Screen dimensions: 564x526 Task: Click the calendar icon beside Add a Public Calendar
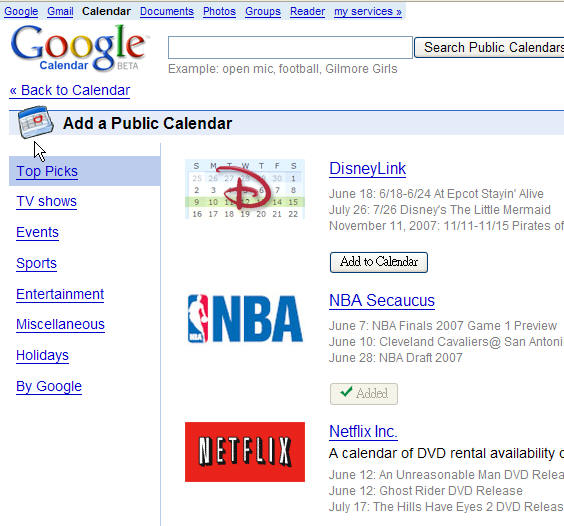pos(36,122)
